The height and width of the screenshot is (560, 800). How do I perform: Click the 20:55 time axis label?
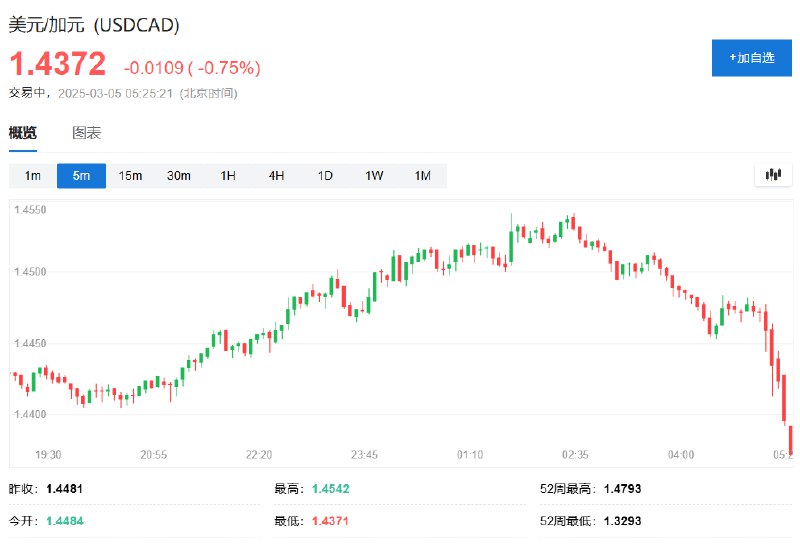tap(154, 454)
